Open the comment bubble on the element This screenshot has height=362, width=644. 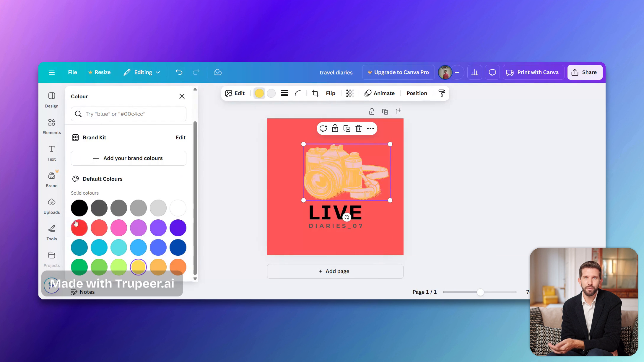click(323, 128)
